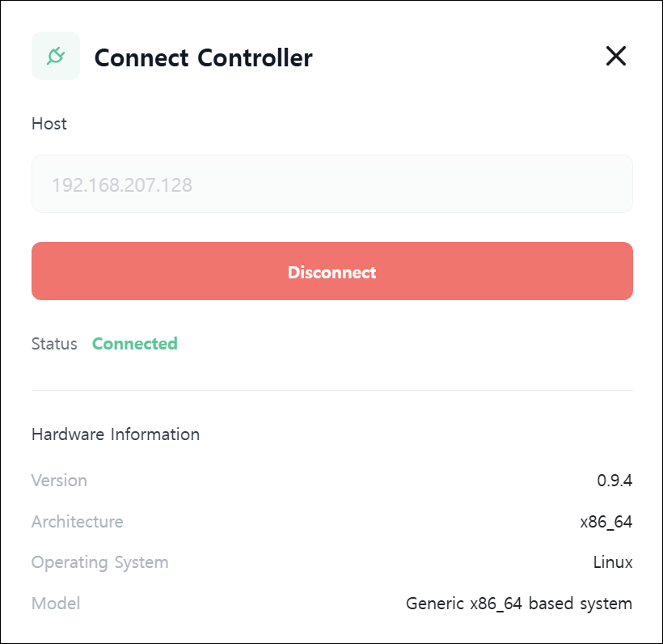Image resolution: width=663 pixels, height=644 pixels.
Task: Click the red Disconnect button
Action: [332, 271]
